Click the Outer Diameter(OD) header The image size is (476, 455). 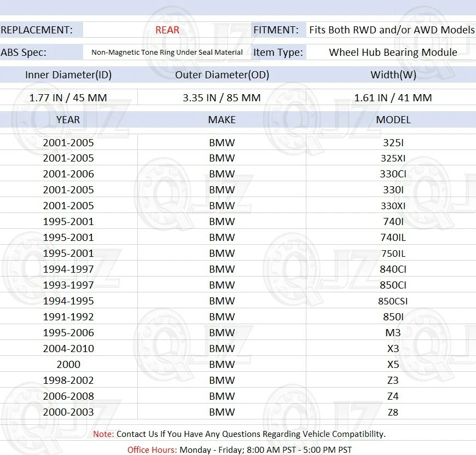[222, 74]
